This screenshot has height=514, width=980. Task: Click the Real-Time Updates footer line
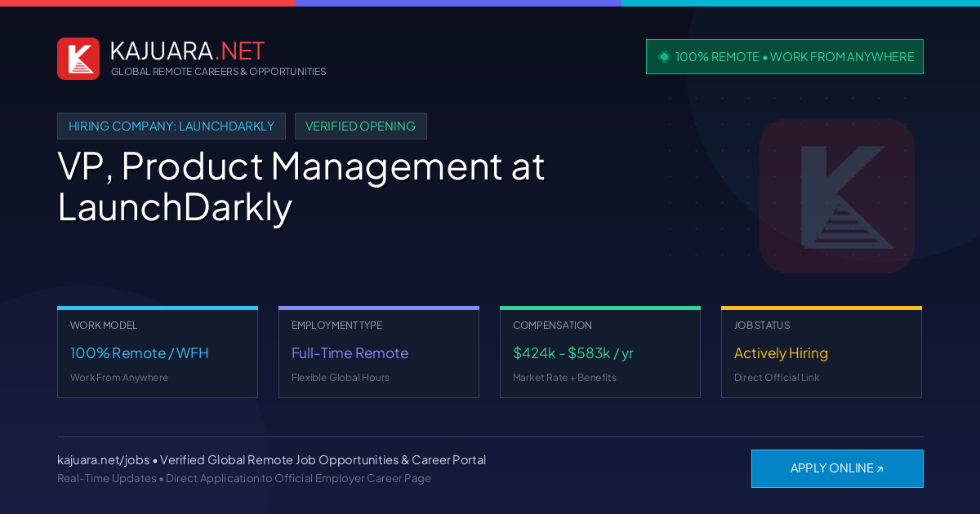[244, 478]
